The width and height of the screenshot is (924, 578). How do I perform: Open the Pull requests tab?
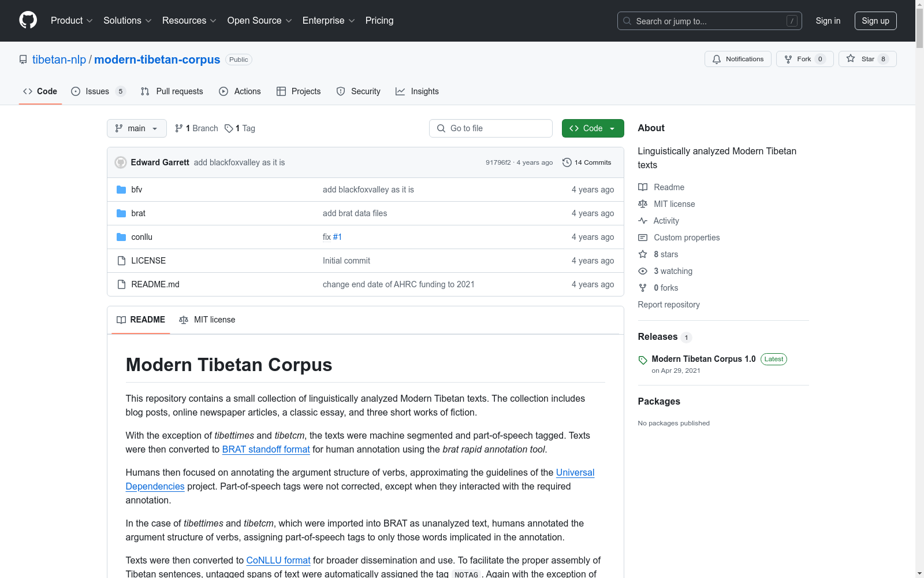(x=172, y=91)
